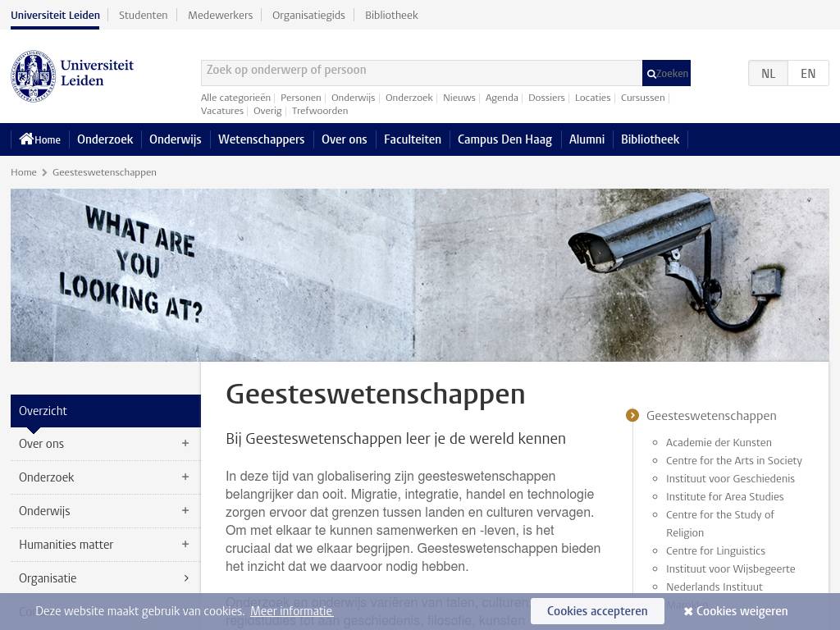Decline cookies with Cookies weigeren

coord(735,611)
